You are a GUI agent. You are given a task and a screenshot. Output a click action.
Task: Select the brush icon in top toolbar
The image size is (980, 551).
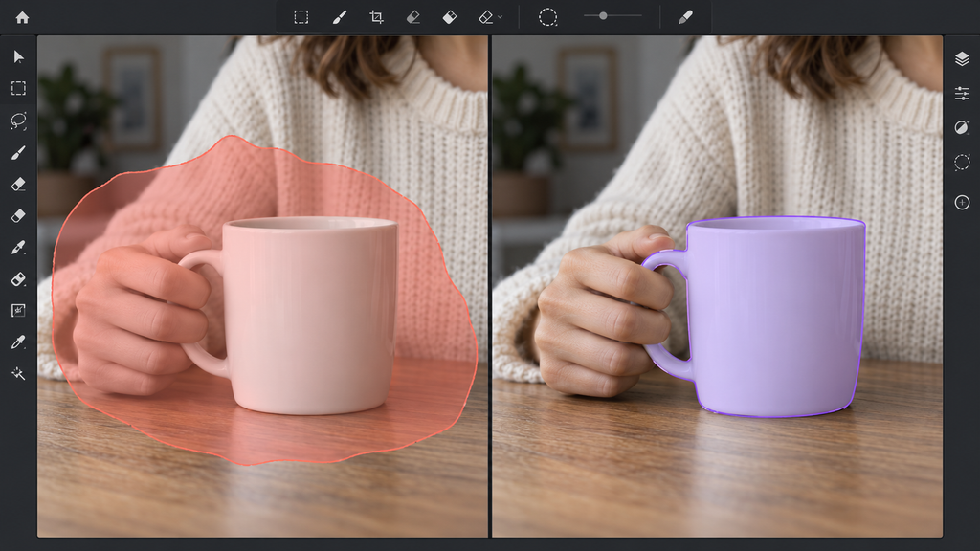pyautogui.click(x=340, y=17)
